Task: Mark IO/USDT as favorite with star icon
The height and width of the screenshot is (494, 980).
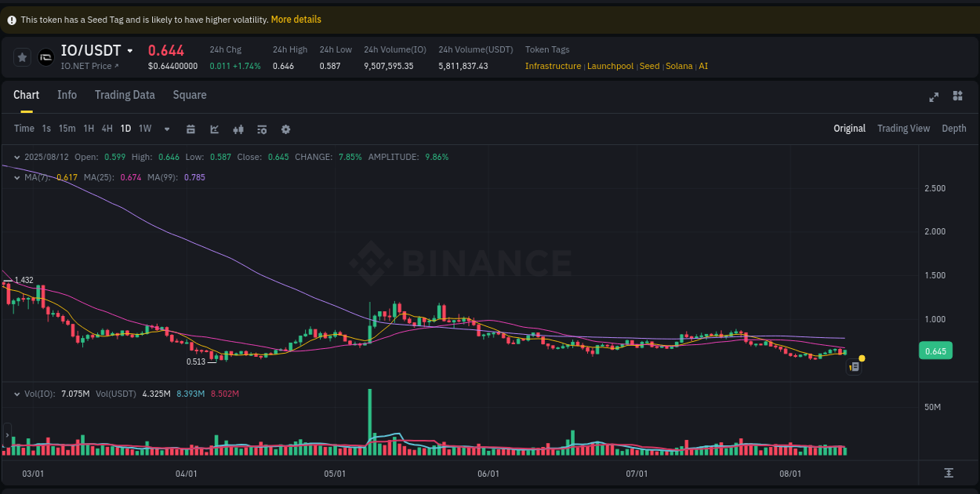Action: 22,56
